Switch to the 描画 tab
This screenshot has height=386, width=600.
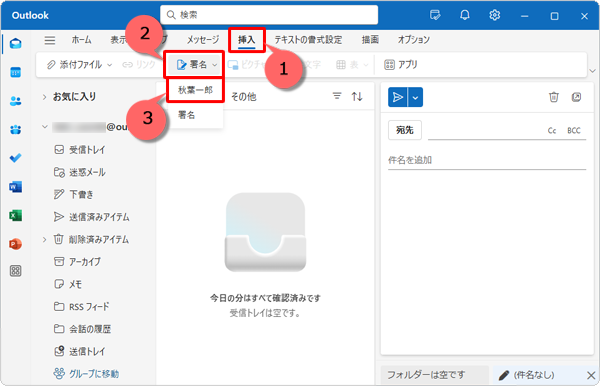(x=370, y=40)
